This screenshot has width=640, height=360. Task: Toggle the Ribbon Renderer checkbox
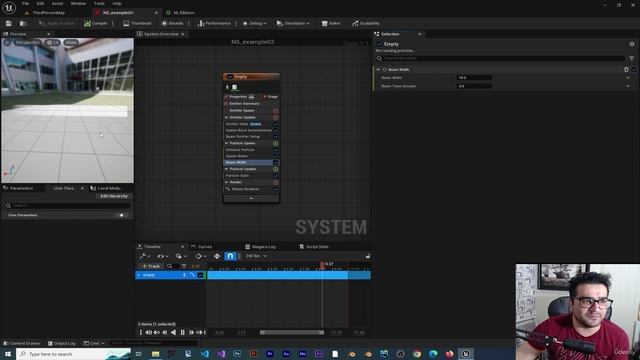pyautogui.click(x=276, y=189)
